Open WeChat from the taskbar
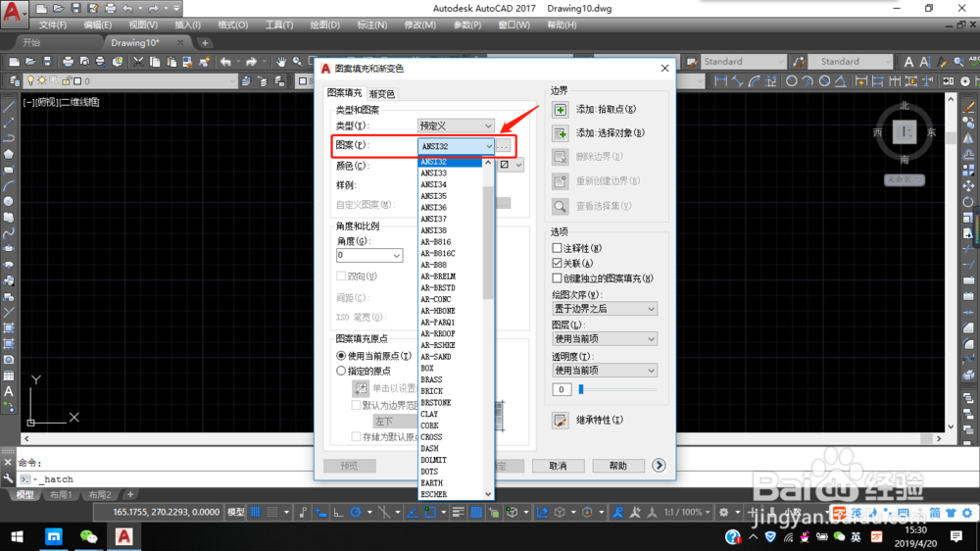This screenshot has width=980, height=551. [x=89, y=536]
